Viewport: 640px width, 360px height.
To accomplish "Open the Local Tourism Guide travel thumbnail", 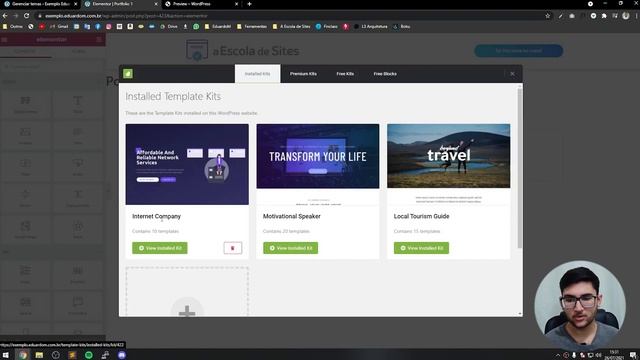I will 449,164.
